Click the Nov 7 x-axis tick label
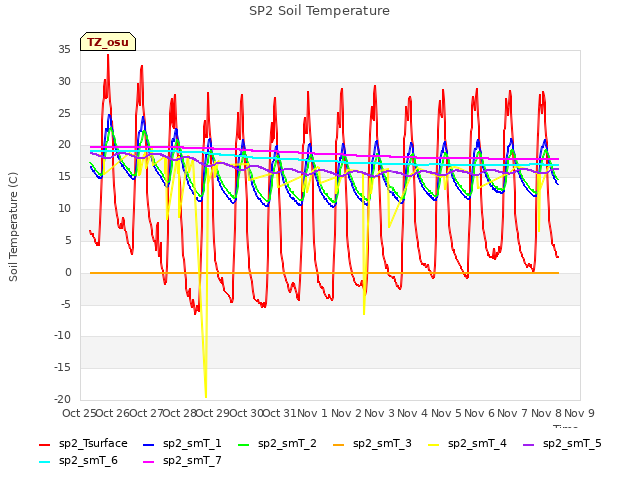 (x=513, y=413)
